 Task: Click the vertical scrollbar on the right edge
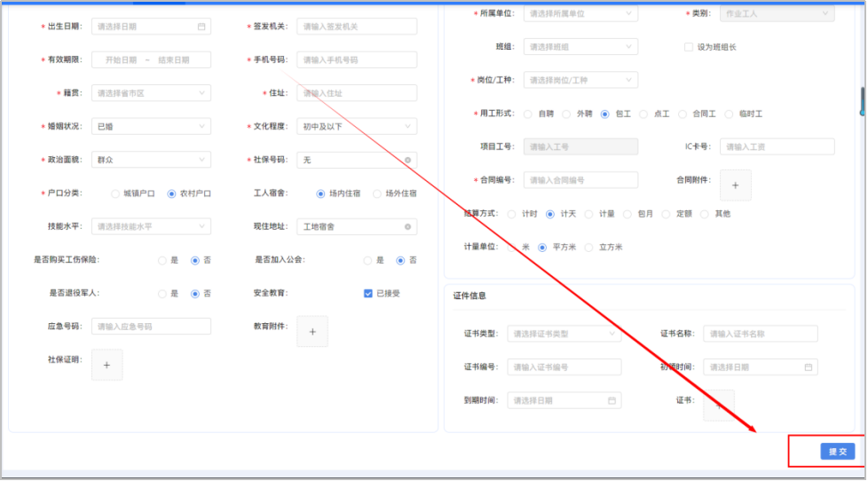[862, 100]
